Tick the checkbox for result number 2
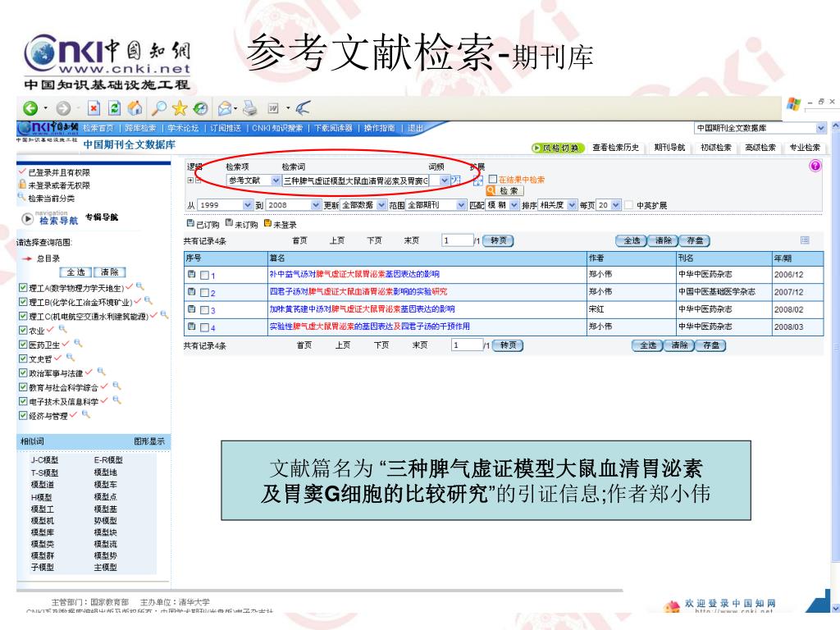This screenshot has height=630, width=840. pos(204,293)
